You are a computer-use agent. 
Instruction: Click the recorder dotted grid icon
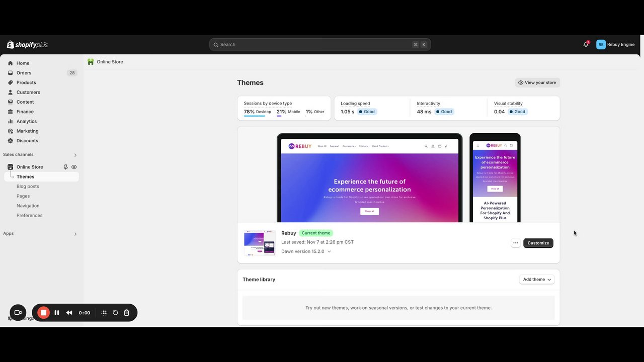pyautogui.click(x=104, y=313)
